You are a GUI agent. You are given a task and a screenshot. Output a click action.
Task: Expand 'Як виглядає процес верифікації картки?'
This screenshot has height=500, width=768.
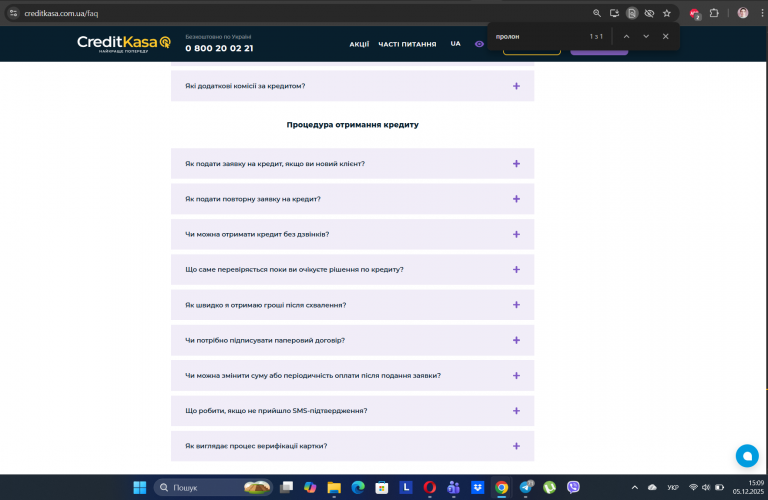click(x=352, y=446)
